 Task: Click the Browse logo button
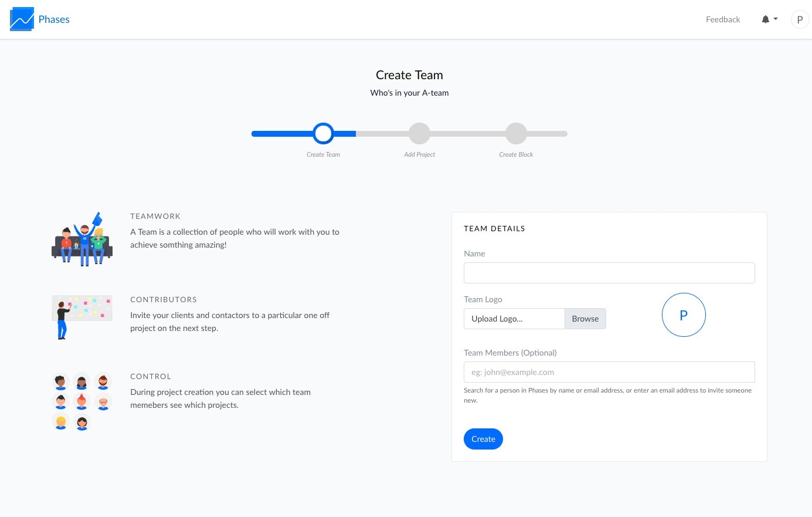click(585, 319)
